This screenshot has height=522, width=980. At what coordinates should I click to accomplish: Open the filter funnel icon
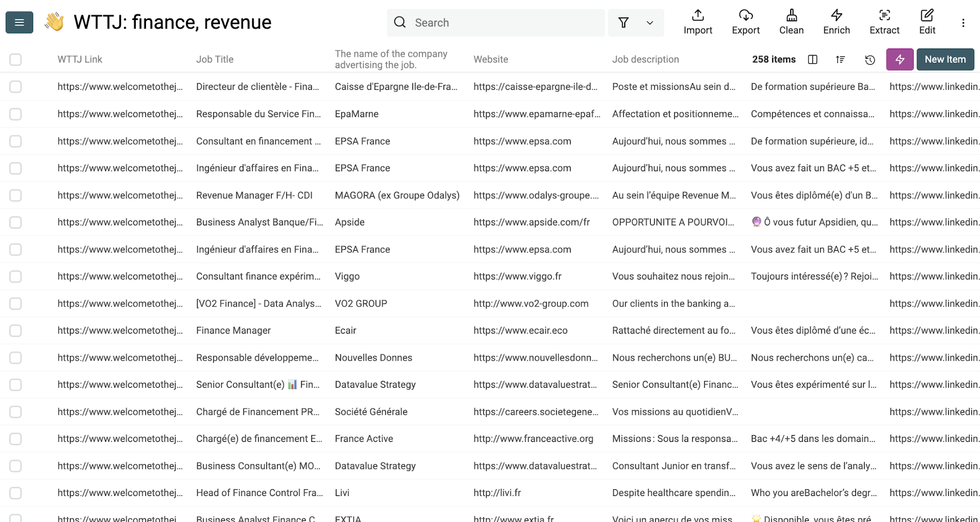[x=623, y=22]
